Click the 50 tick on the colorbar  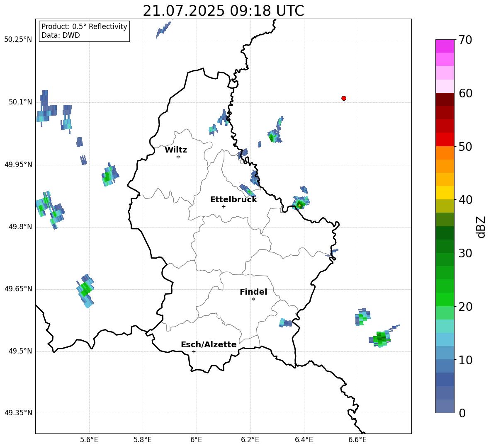465,146
